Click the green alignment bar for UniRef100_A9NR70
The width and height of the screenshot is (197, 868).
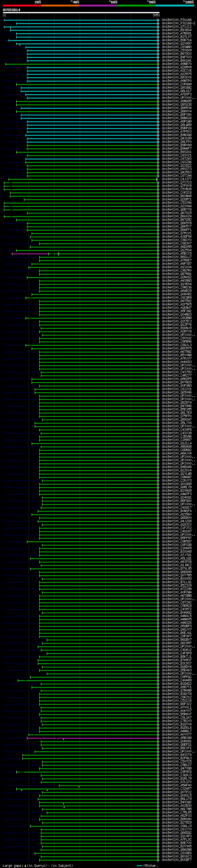click(x=82, y=64)
